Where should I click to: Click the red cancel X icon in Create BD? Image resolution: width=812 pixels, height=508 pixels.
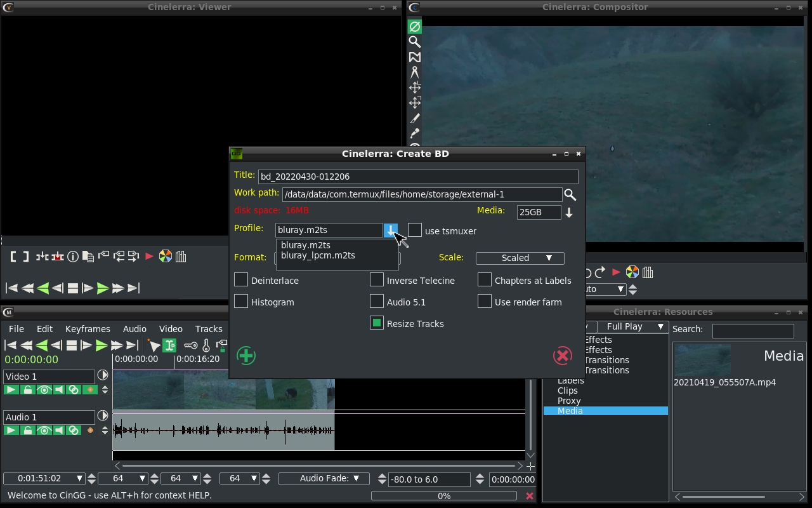pyautogui.click(x=562, y=356)
